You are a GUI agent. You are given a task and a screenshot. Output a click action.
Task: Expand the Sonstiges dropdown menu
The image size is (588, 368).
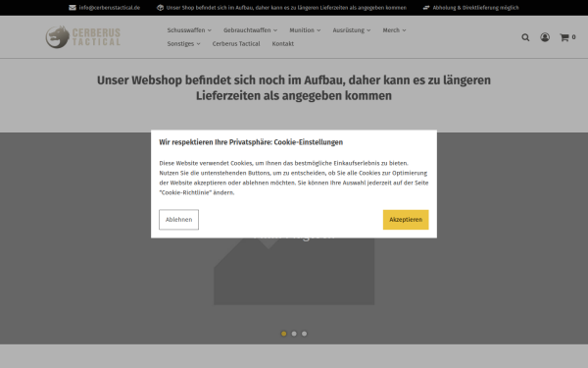point(183,43)
